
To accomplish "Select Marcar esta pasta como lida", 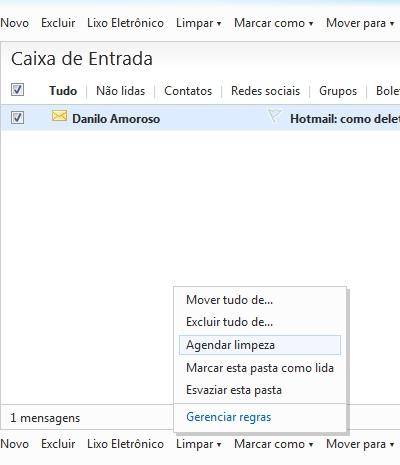I will (260, 368).
